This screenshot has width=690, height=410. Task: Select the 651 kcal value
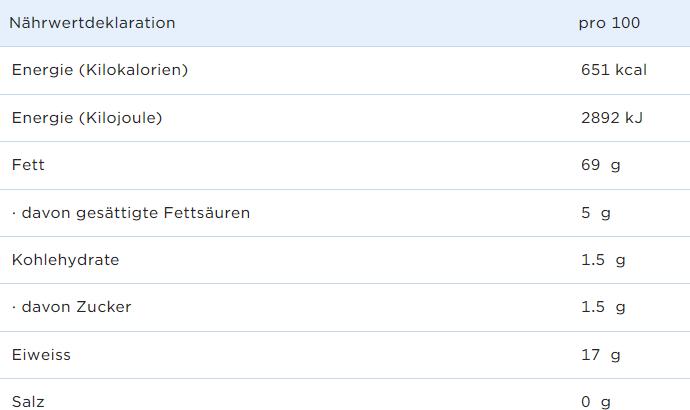click(x=614, y=70)
